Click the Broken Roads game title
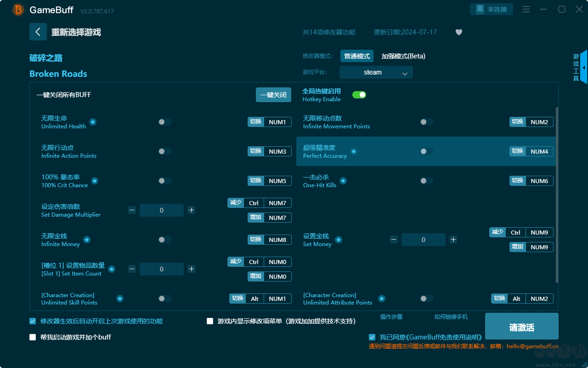Screen dimensions: 588x368 pyautogui.click(x=58, y=74)
